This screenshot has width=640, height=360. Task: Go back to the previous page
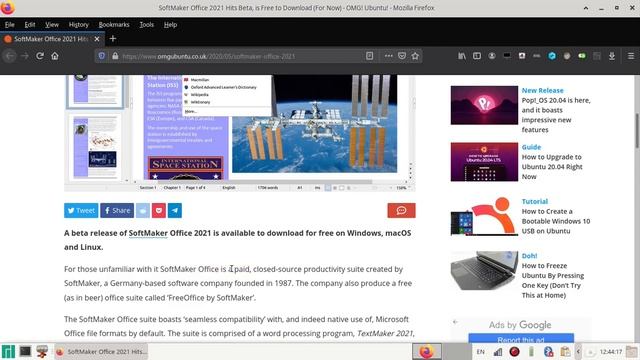pos(10,56)
